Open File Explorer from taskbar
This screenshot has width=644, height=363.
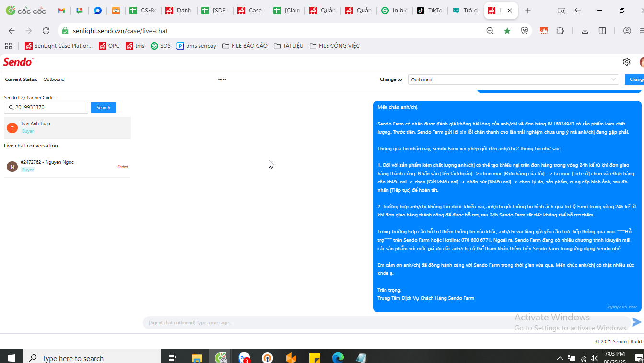click(x=197, y=358)
